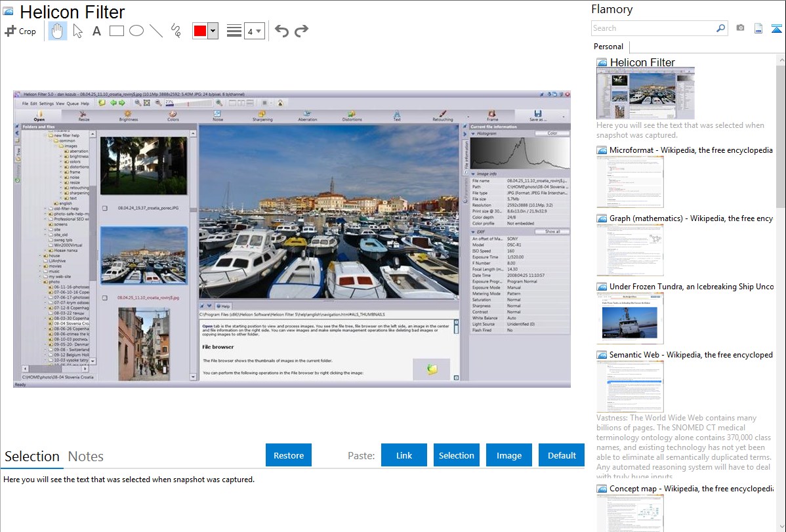
Task: Paste as Link
Action: [404, 455]
